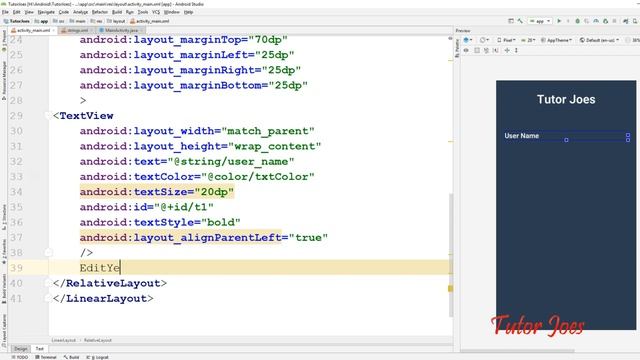The image size is (640, 360).
Task: Select the Tutor Joes title in preview
Action: click(x=566, y=99)
